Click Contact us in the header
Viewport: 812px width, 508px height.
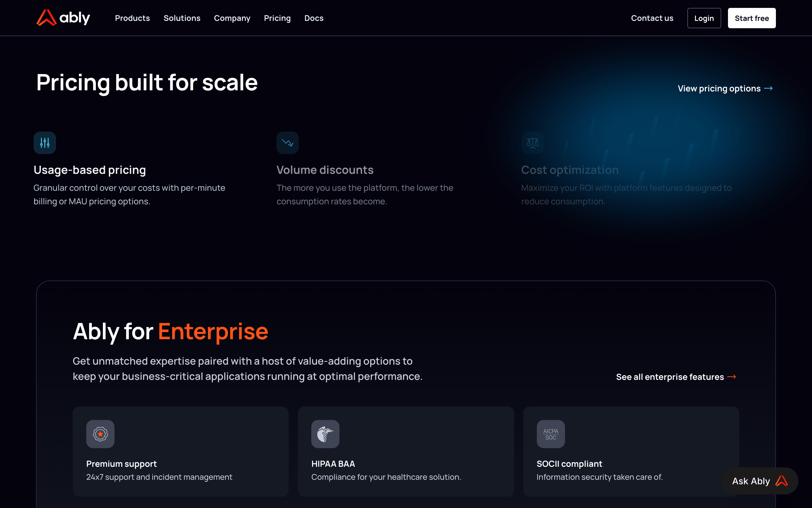[x=652, y=18]
